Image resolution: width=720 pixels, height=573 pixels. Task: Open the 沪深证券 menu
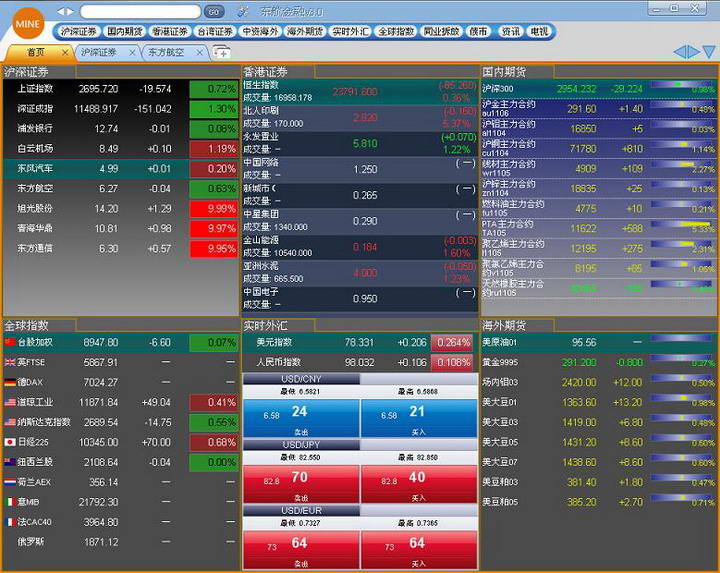click(79, 32)
